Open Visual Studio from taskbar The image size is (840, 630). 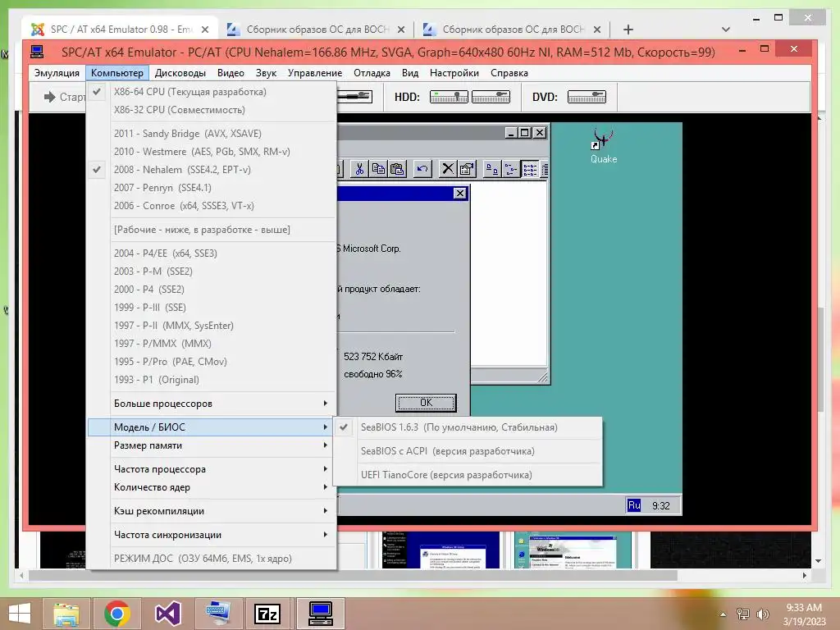pyautogui.click(x=167, y=614)
